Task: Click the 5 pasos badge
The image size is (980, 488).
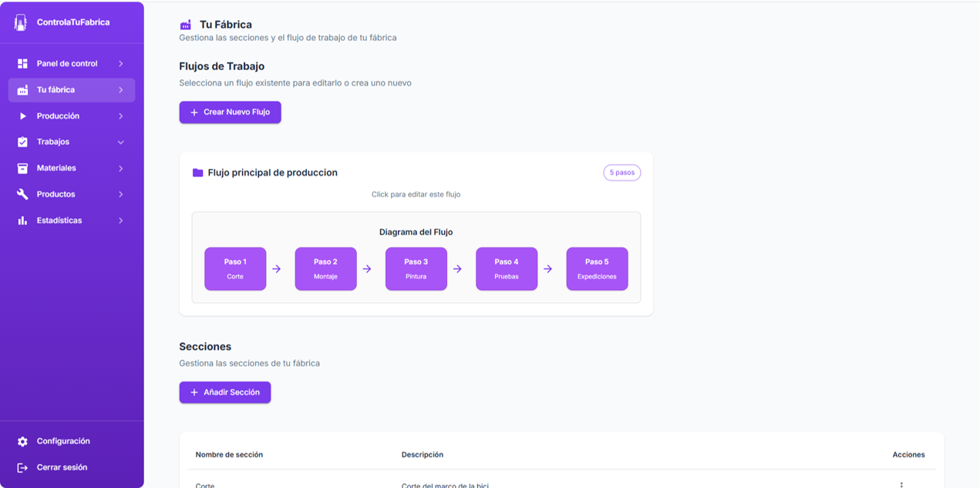Action: click(621, 172)
